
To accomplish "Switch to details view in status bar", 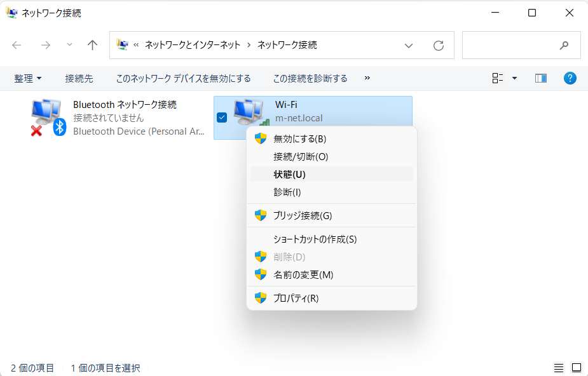I will [x=559, y=368].
